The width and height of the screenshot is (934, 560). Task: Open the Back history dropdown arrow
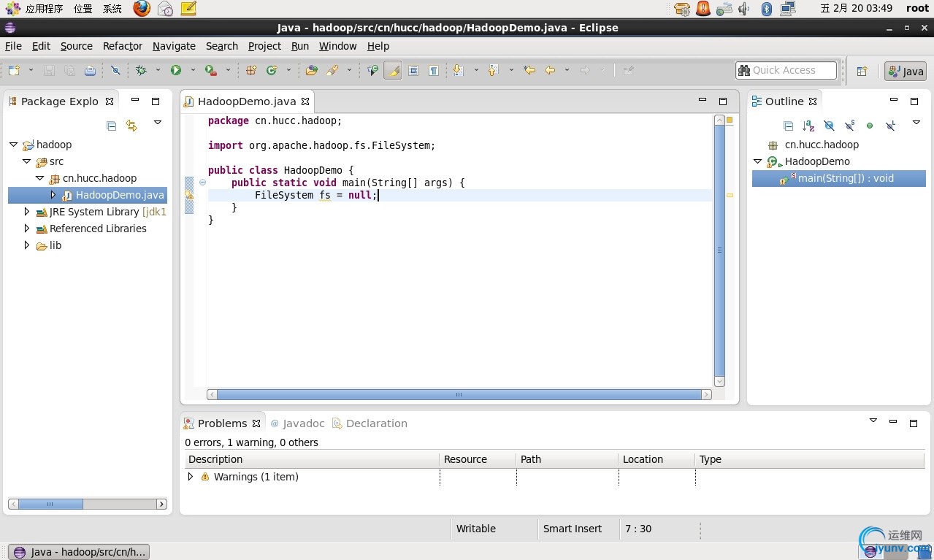point(567,70)
